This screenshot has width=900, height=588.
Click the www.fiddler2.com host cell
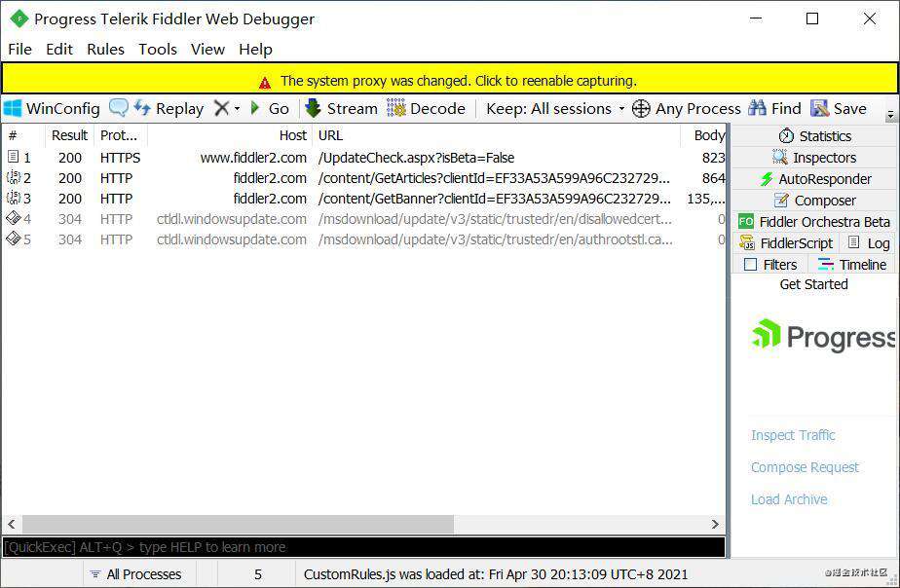point(253,158)
